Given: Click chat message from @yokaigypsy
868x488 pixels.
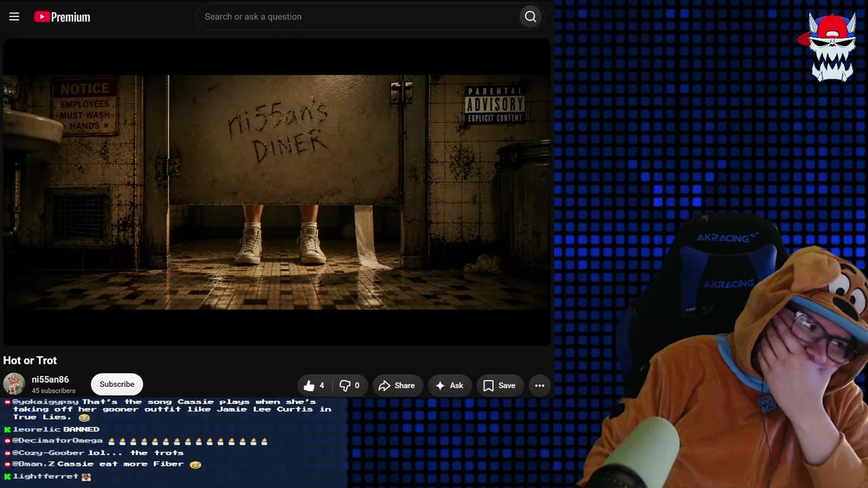Looking at the screenshot, I should coord(168,409).
